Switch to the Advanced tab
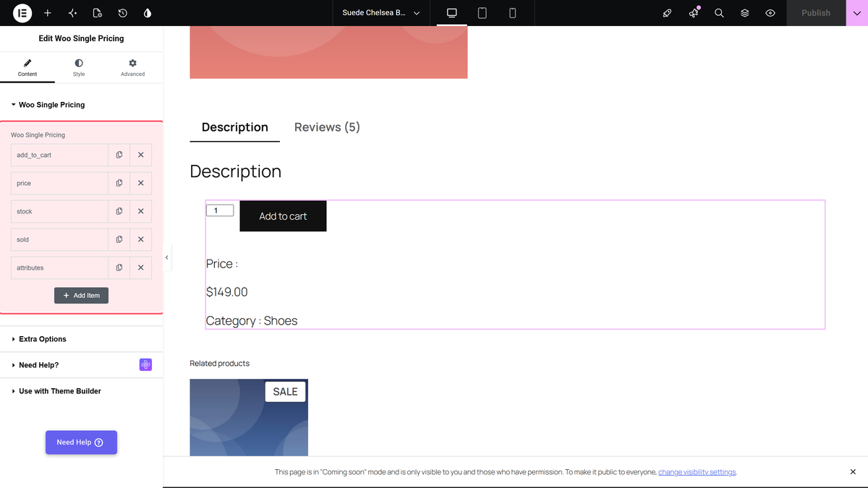Viewport: 868px width, 488px height. 132,68
